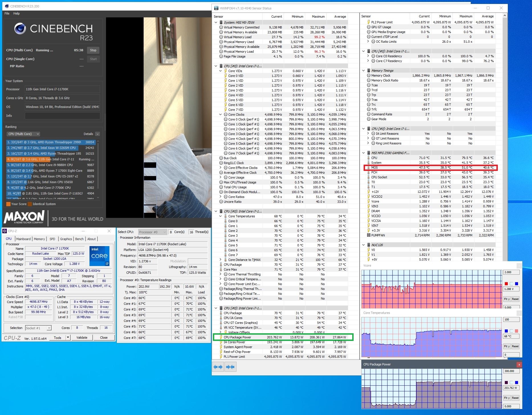Open the Processor #0 Select CPU dropdown
Viewport: 532px width, 415px height.
tap(152, 232)
